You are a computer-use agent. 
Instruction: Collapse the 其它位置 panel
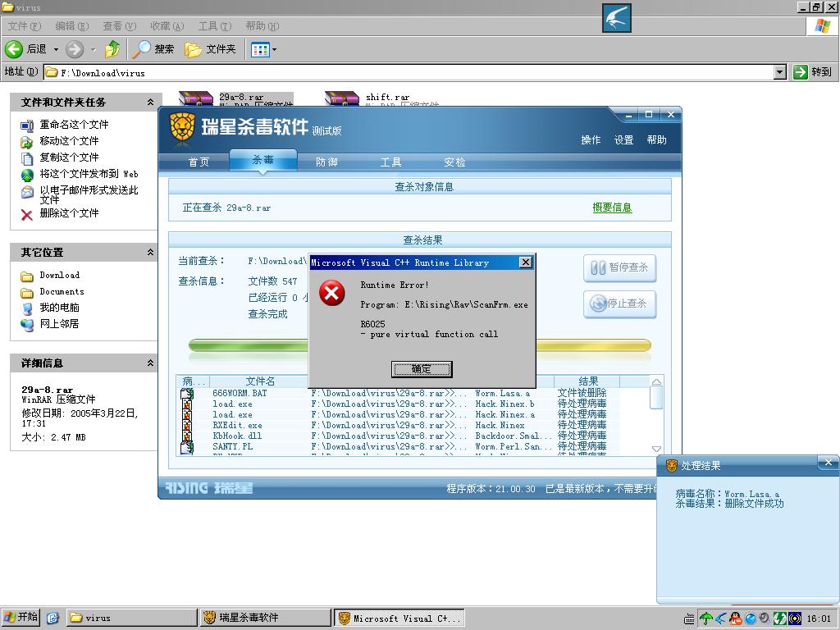pyautogui.click(x=151, y=252)
